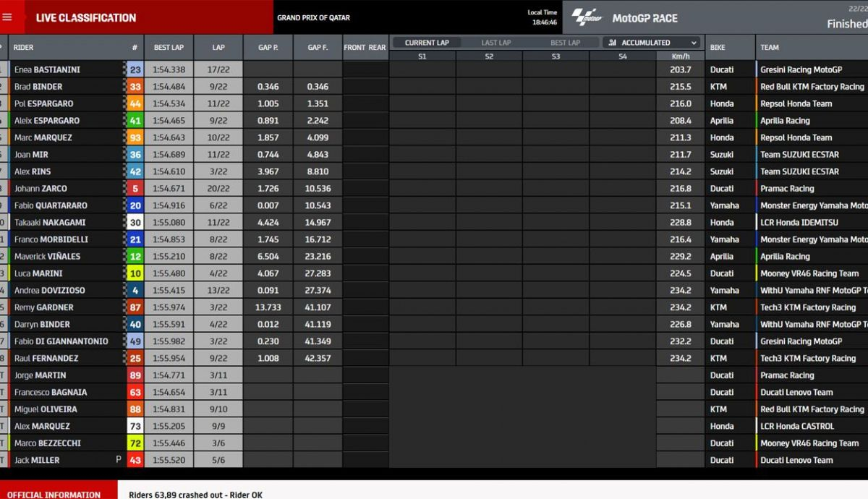Click the S2 sector header

(x=489, y=56)
